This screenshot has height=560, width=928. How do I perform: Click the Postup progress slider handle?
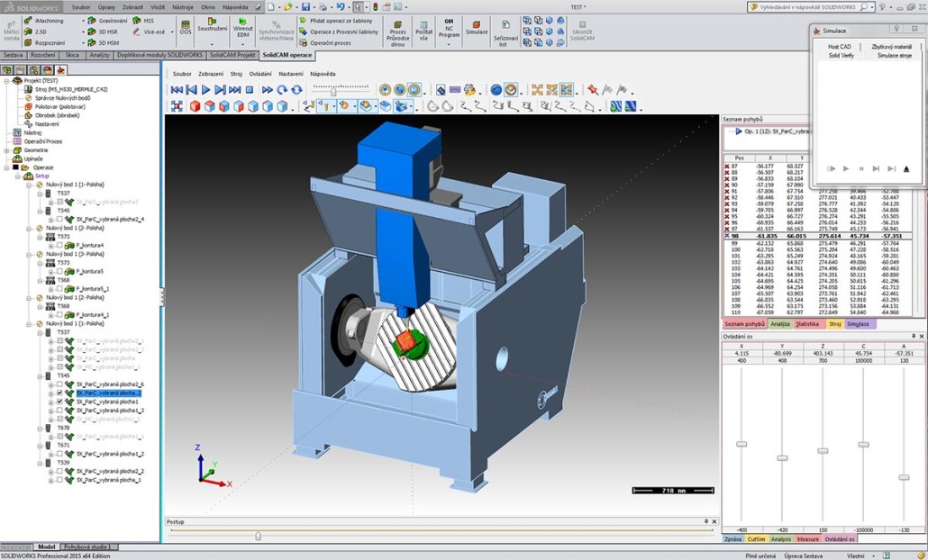(x=258, y=536)
